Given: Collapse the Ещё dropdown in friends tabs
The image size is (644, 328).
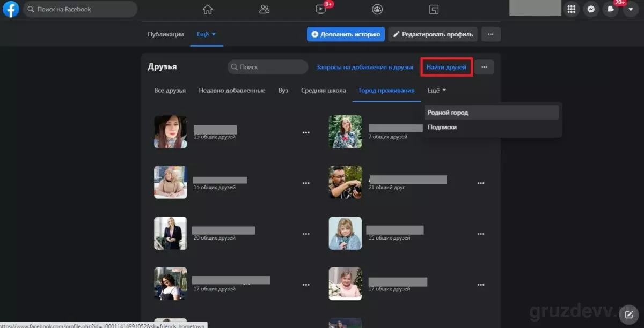Looking at the screenshot, I should tap(437, 91).
